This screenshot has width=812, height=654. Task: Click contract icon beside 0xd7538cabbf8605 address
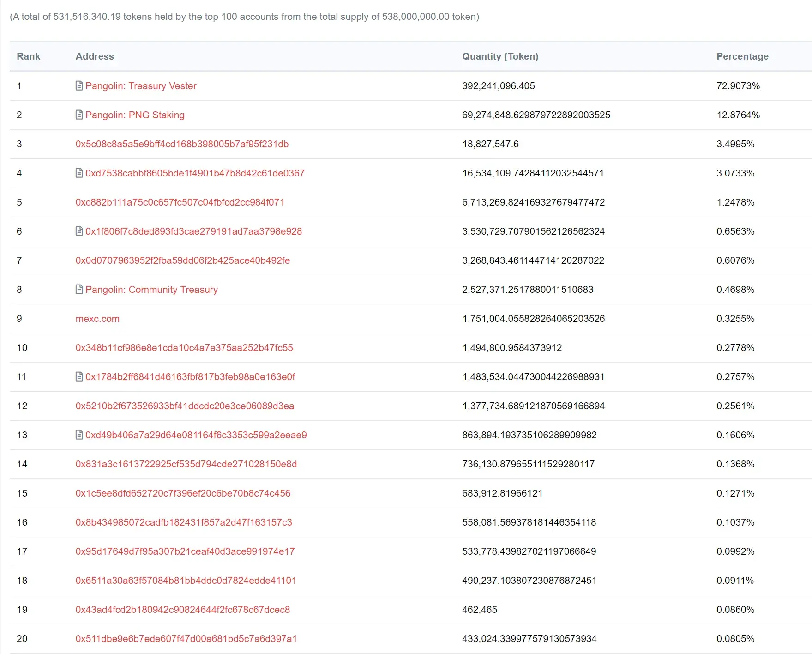point(79,173)
